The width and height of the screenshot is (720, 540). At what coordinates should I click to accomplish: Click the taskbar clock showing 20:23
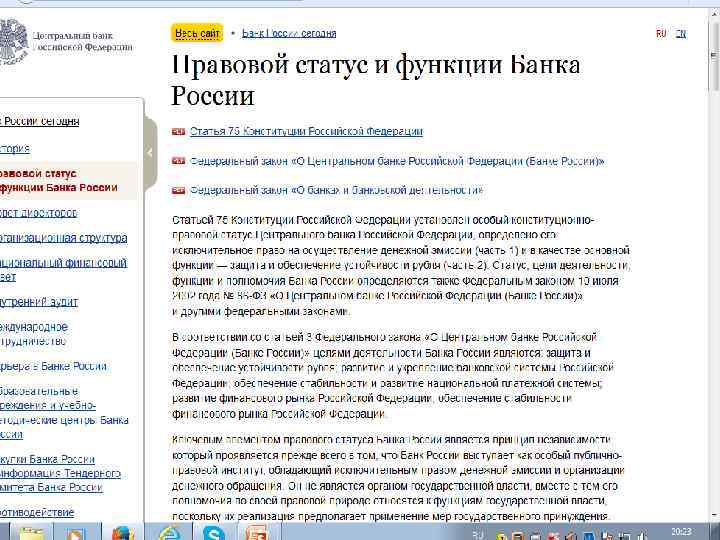[x=681, y=532]
